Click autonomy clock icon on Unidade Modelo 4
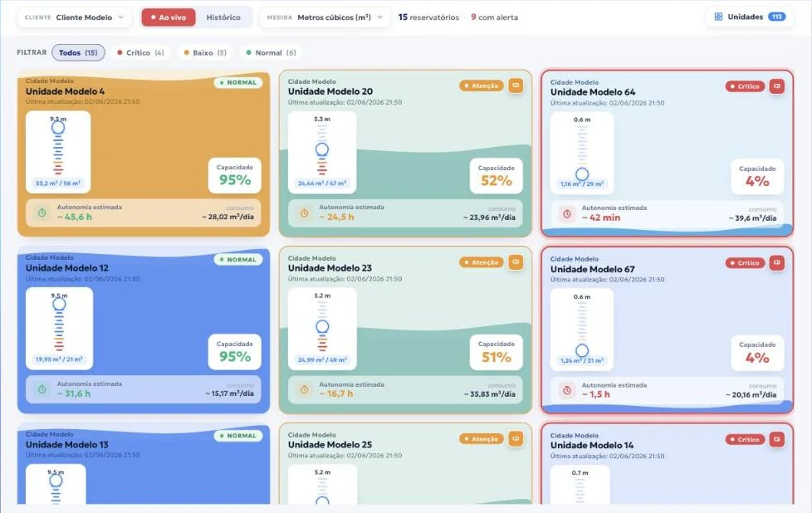This screenshot has height=513, width=812. pos(42,213)
